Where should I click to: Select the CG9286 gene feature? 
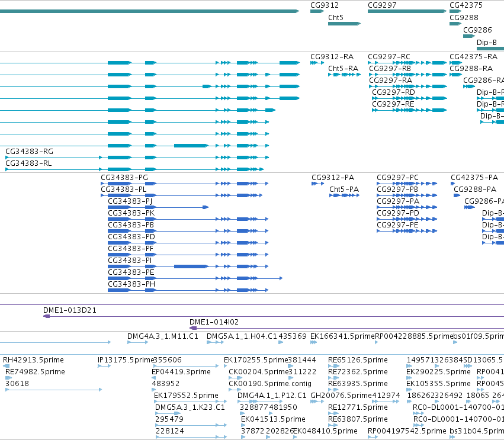469,36
